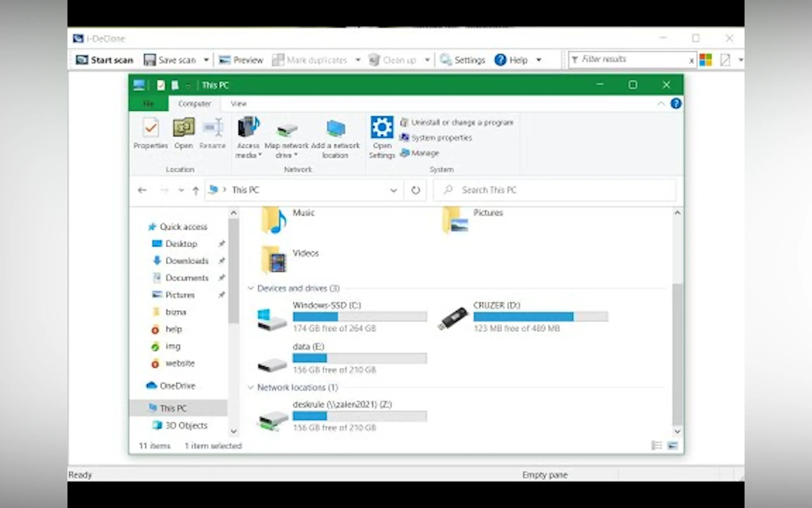Refresh the This PC location
The height and width of the screenshot is (508, 812).
click(416, 190)
